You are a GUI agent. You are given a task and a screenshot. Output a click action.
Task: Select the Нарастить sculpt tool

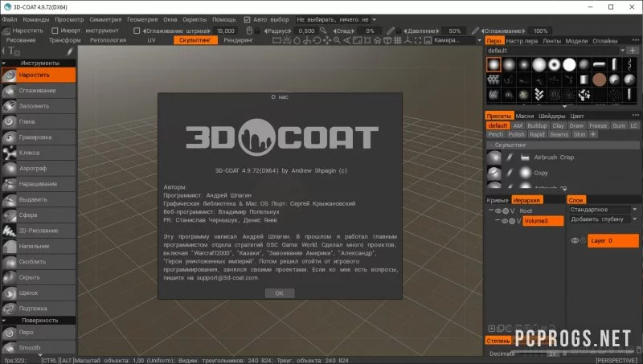[x=39, y=75]
